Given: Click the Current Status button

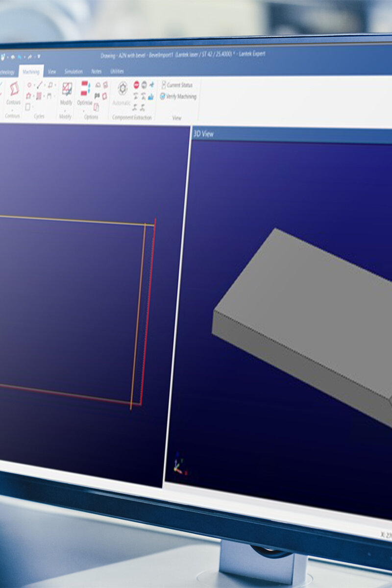Looking at the screenshot, I should click(179, 85).
